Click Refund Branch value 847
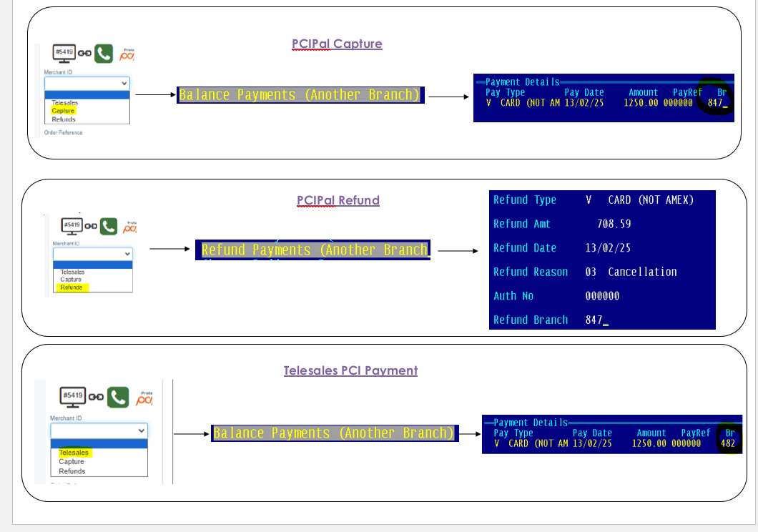The height and width of the screenshot is (532, 758). (594, 320)
